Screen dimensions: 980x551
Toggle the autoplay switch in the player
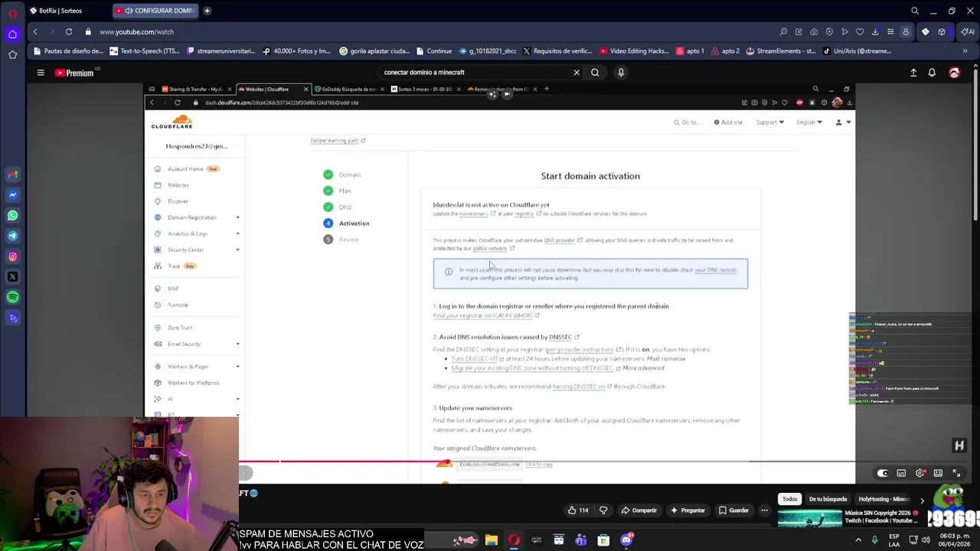[x=883, y=473]
